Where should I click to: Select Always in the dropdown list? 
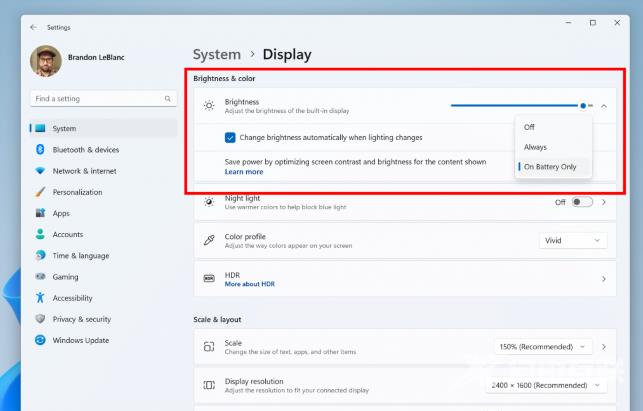[553, 147]
